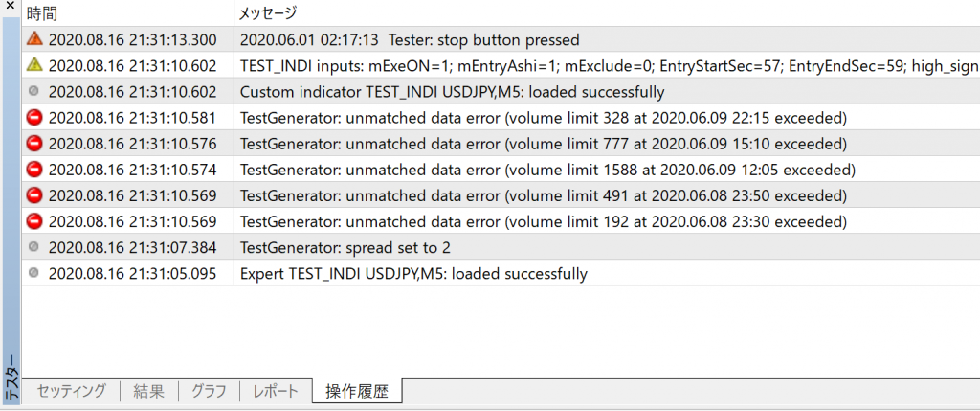Click the gray dot icon for spread set to 2
980x411 pixels.
click(x=34, y=248)
